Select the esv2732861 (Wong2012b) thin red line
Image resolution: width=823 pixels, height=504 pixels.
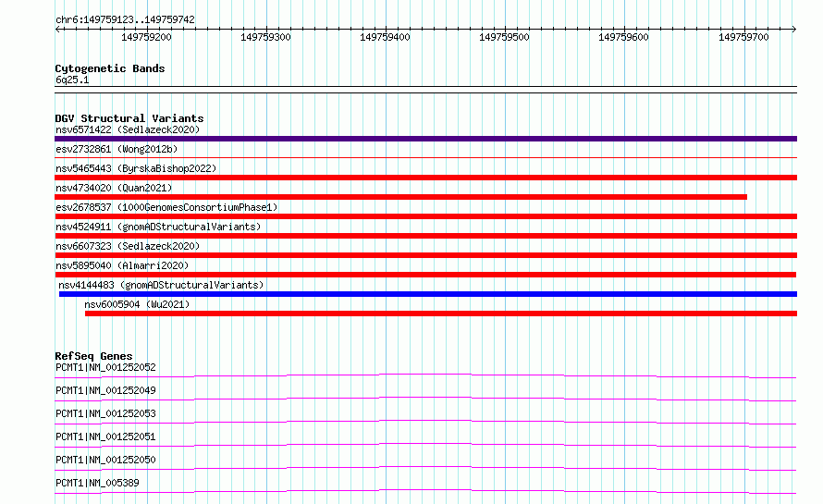[x=425, y=157]
